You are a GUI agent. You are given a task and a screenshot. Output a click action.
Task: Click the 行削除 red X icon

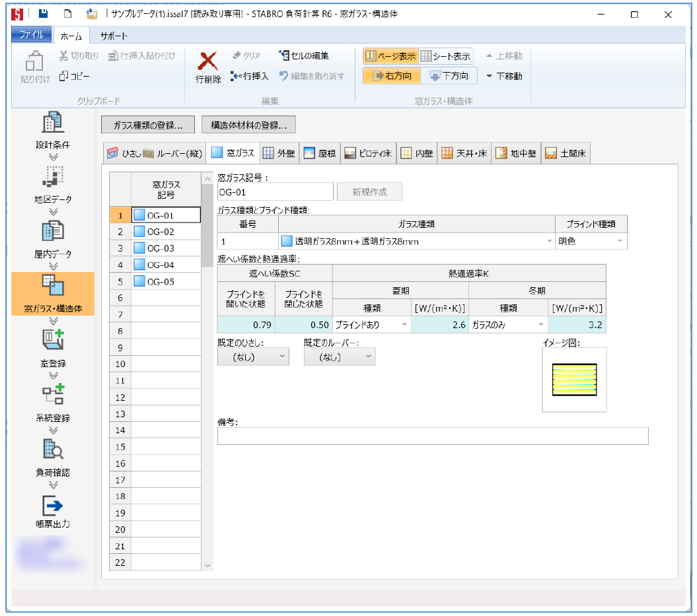[x=208, y=63]
